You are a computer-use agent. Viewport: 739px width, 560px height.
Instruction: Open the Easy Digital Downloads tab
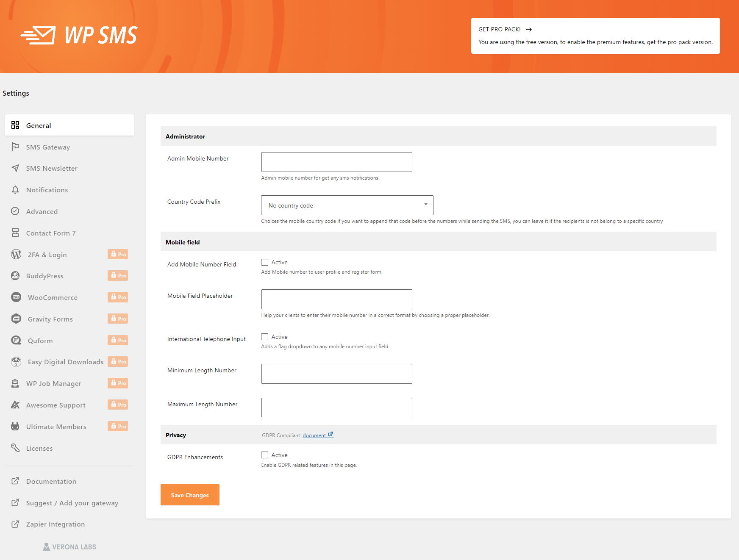69,362
